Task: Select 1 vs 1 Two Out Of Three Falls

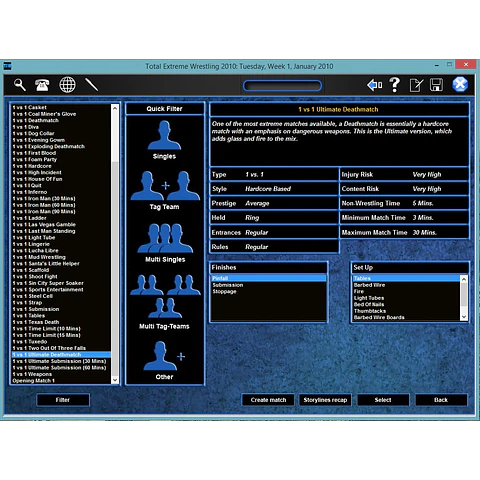Action: pos(61,348)
